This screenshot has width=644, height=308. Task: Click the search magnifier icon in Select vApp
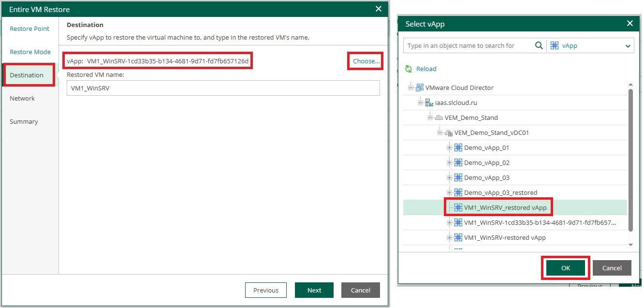pyautogui.click(x=539, y=45)
